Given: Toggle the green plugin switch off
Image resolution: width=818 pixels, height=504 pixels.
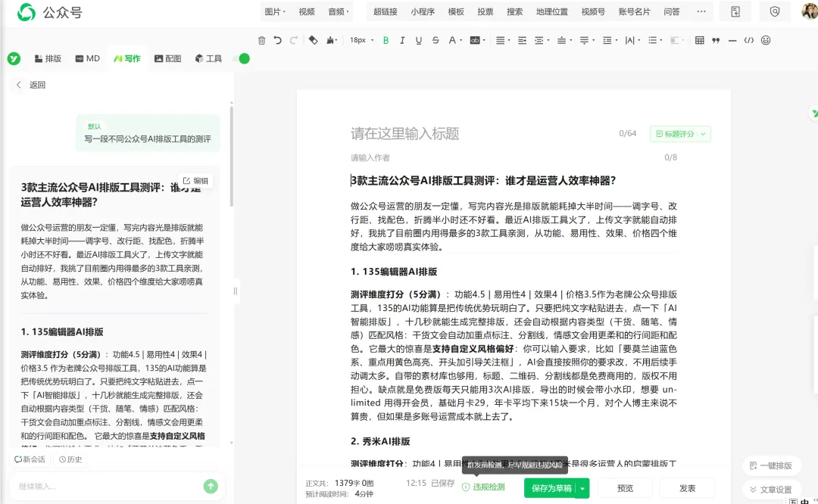Looking at the screenshot, I should pyautogui.click(x=242, y=59).
